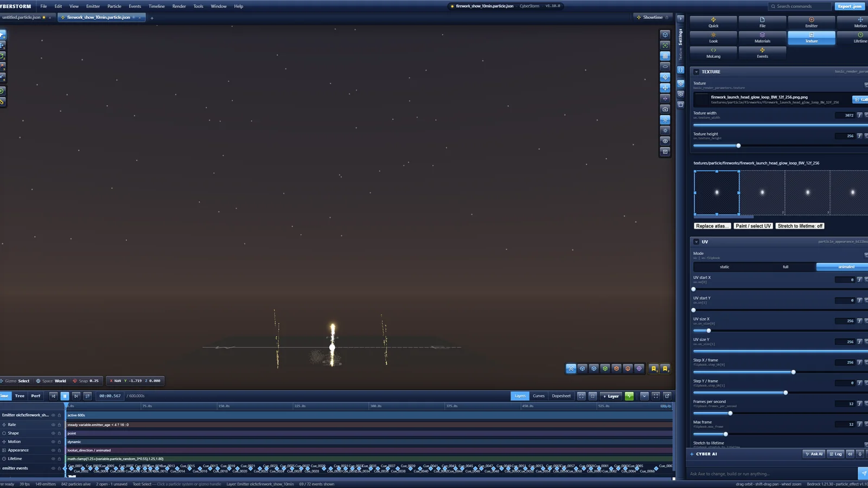Toggle visibility of the Shape layer
868x488 pixels.
(53, 433)
